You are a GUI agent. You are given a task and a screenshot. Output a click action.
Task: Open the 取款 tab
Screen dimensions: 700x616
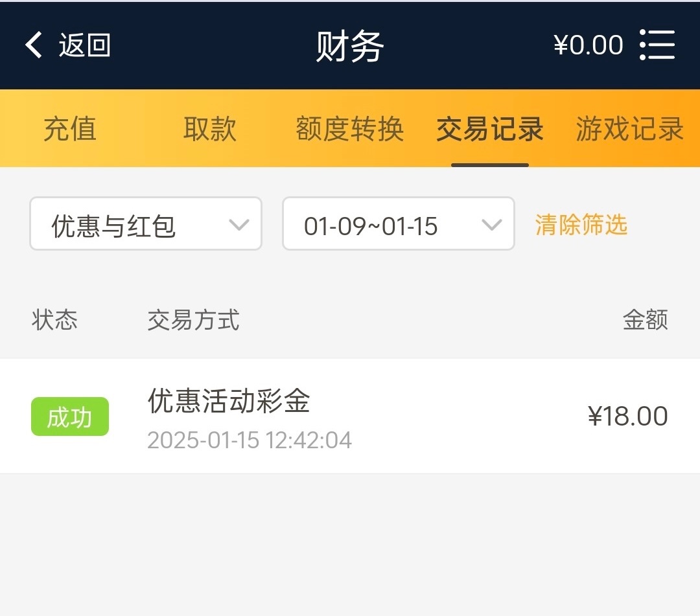pyautogui.click(x=209, y=129)
